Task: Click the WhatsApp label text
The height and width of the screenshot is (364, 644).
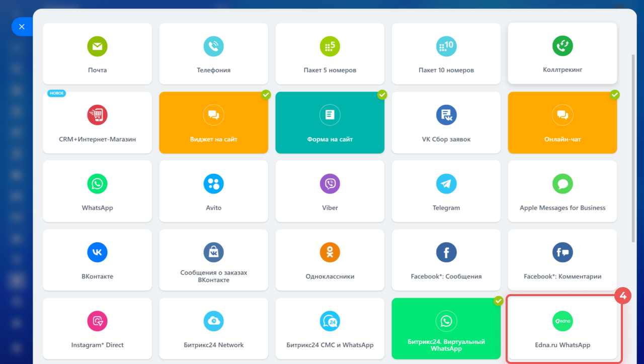Action: point(97,208)
